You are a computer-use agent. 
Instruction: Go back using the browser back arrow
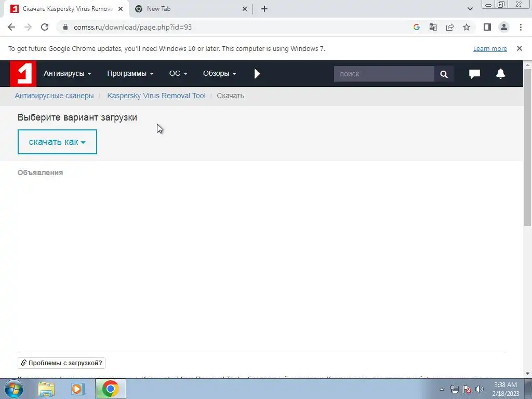pos(11,27)
